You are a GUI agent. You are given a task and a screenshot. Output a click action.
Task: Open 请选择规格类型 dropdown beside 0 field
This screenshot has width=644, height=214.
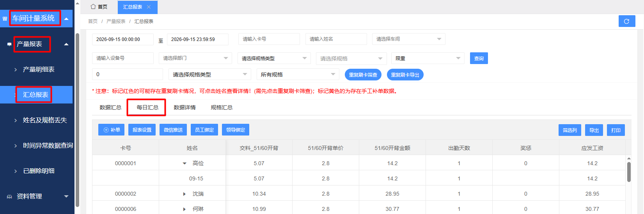210,74
